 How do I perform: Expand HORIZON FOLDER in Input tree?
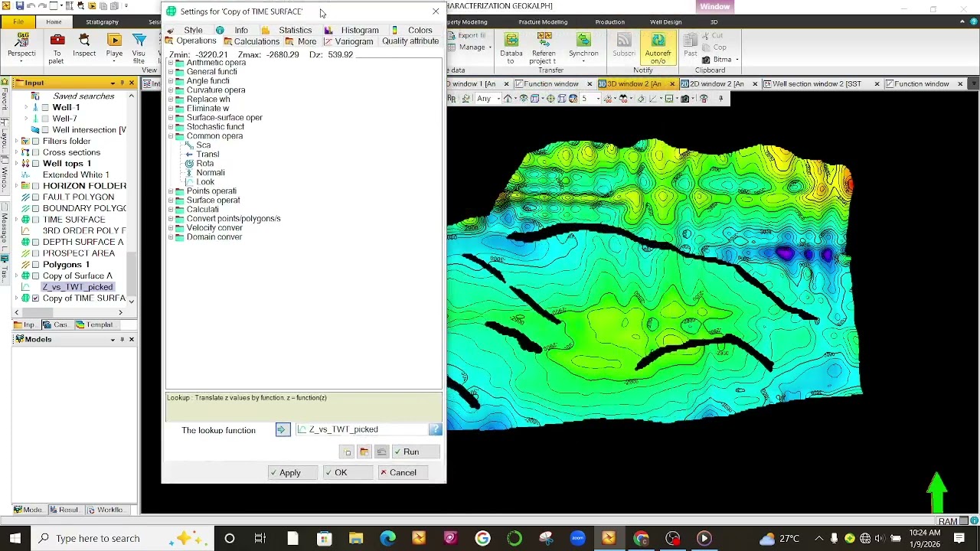(16, 186)
